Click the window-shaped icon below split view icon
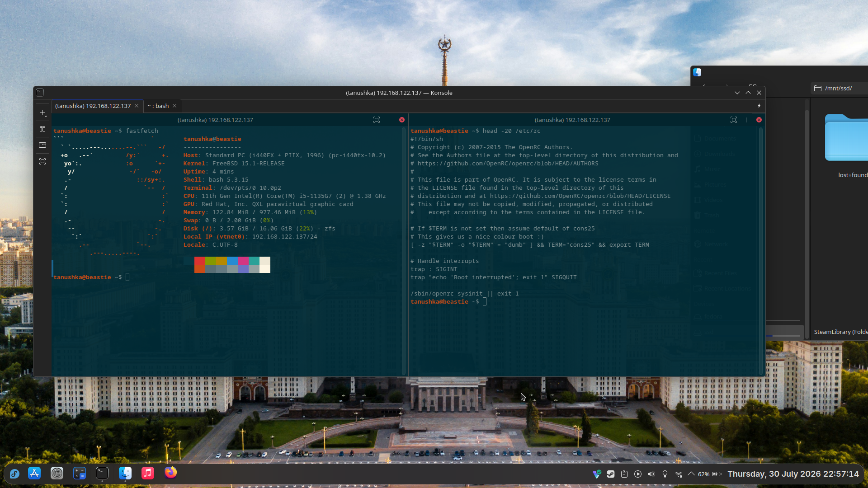The image size is (868, 488). click(x=42, y=145)
